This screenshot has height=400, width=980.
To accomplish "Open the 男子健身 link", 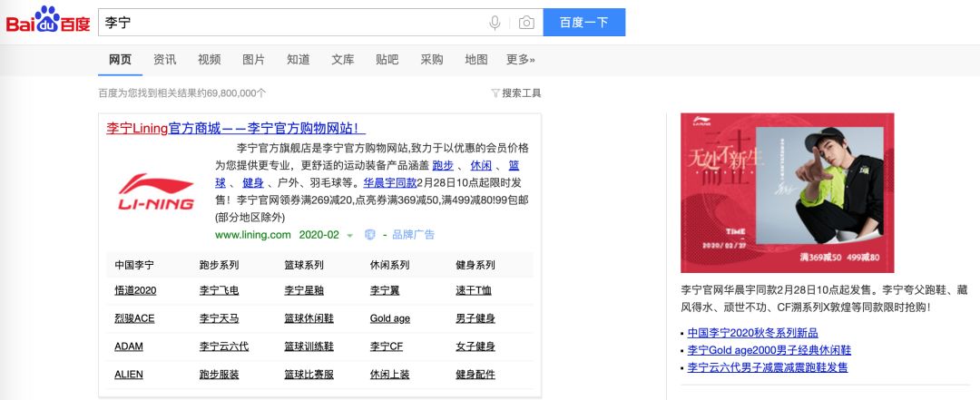I will tap(475, 318).
